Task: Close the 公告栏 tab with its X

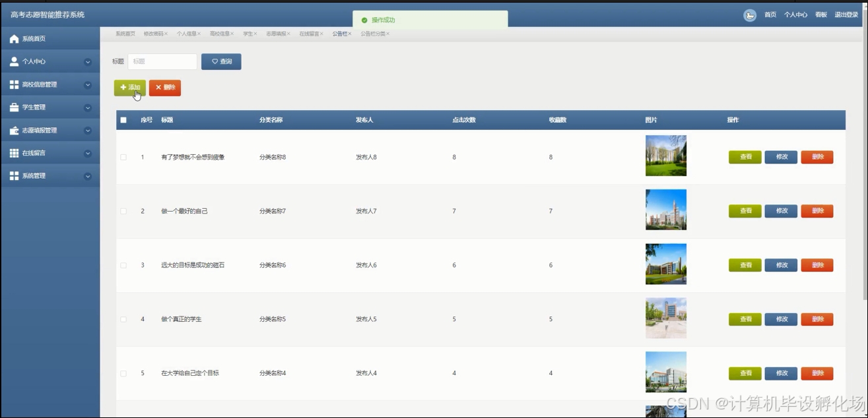Action: click(x=350, y=34)
